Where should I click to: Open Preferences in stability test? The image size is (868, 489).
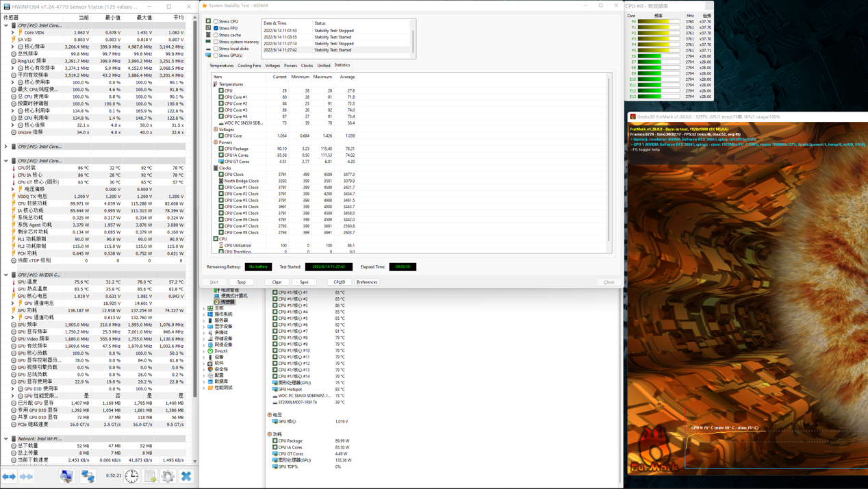coord(367,282)
